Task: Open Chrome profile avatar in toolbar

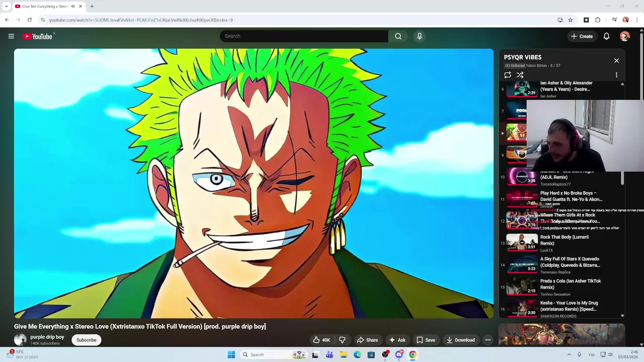Action: [x=625, y=20]
